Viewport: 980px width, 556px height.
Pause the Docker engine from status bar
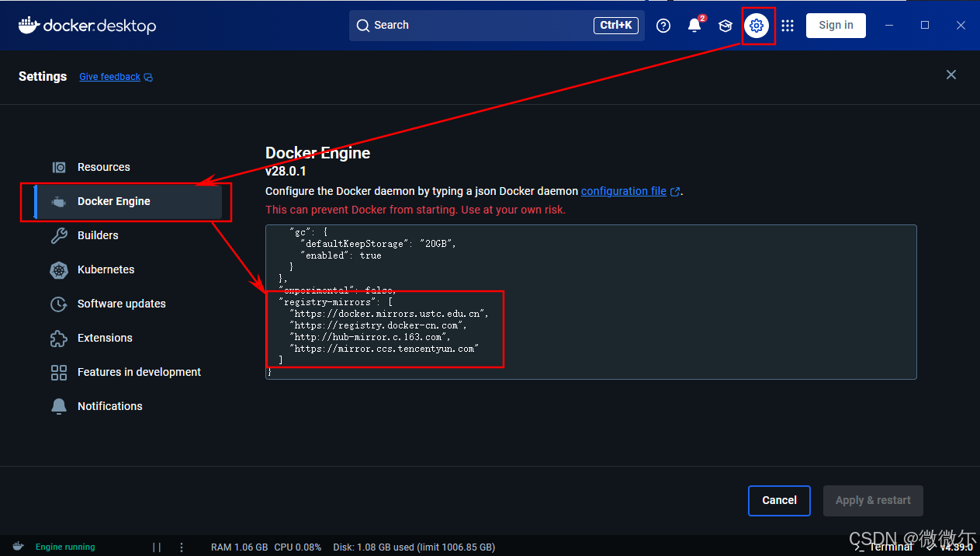[x=157, y=547]
